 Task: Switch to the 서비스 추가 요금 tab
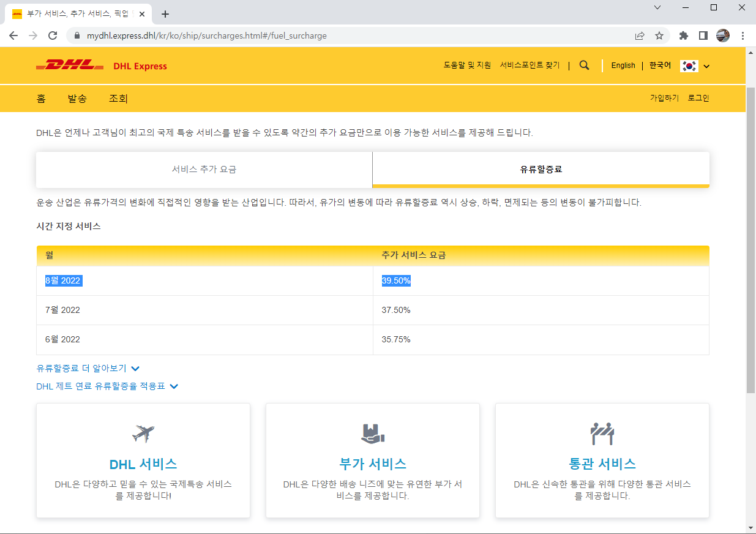coord(204,170)
